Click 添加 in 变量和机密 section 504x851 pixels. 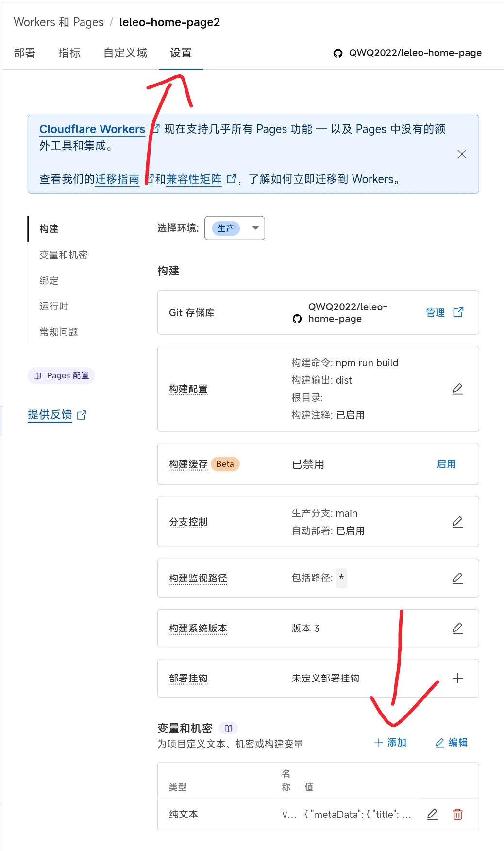[390, 743]
